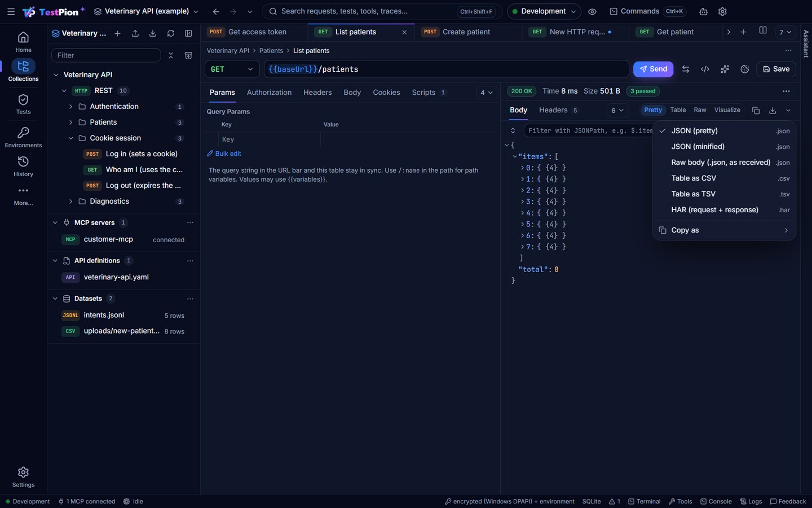Image resolution: width=812 pixels, height=508 pixels.
Task: Open the Terminal from status bar
Action: coord(644,501)
